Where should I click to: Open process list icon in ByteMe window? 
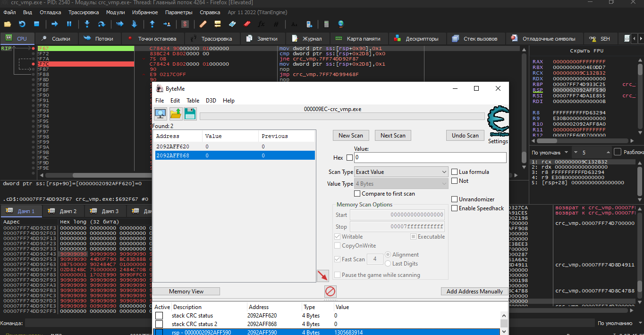coord(161,113)
